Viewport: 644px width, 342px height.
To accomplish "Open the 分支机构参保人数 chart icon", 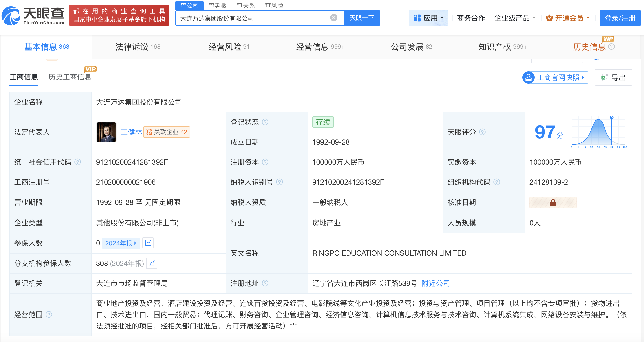I will 152,263.
